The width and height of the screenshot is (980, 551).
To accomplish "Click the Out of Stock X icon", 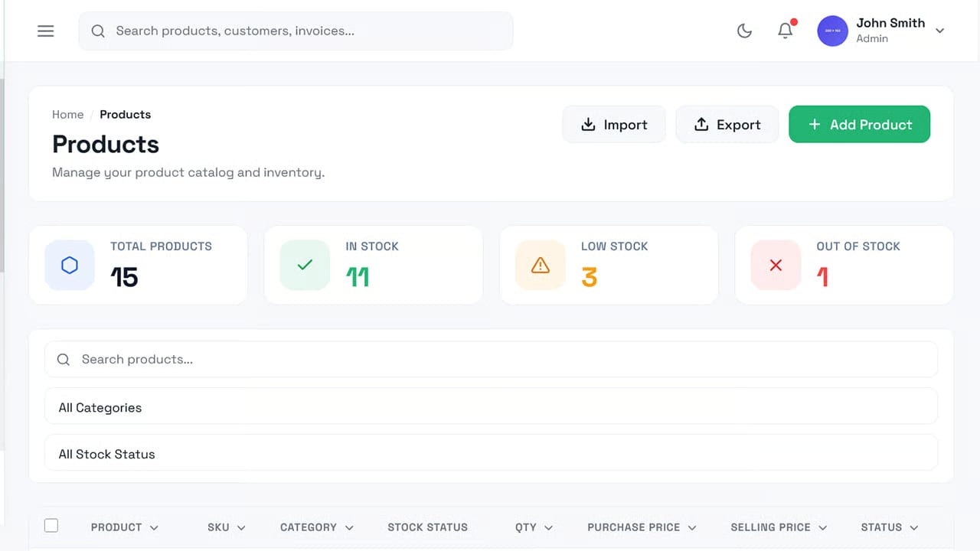I will pos(776,266).
